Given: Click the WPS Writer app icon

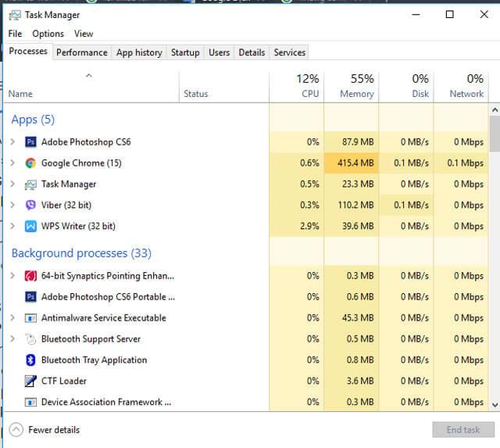Looking at the screenshot, I should [x=30, y=226].
